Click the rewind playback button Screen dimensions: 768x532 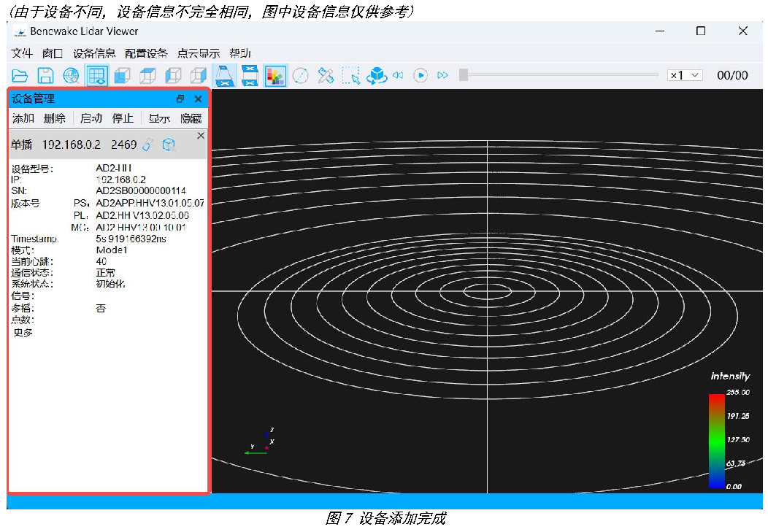(398, 75)
